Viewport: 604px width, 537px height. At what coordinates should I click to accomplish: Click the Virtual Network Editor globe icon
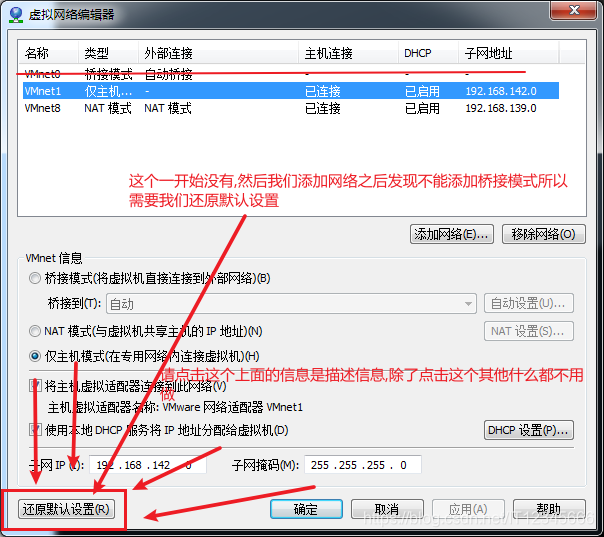(x=16, y=14)
